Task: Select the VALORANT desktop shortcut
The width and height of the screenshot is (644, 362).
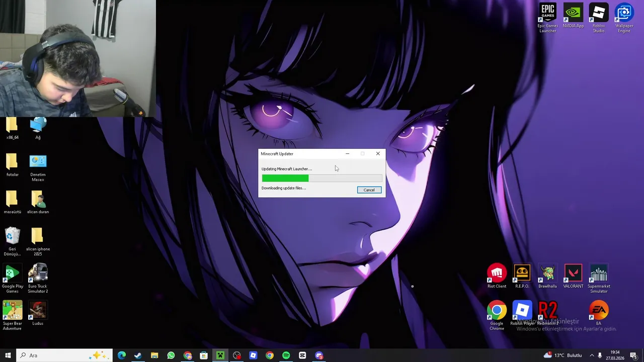Action: point(573,276)
